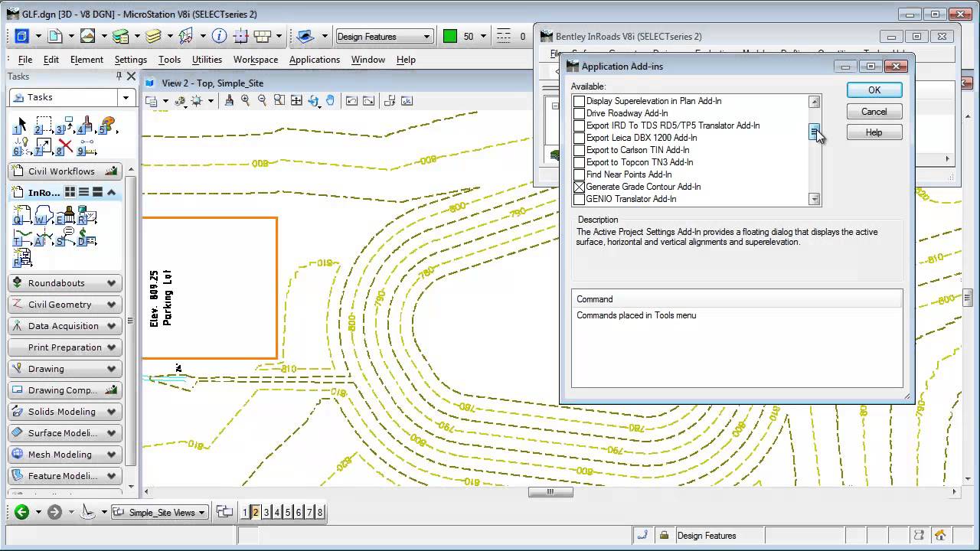Select the scale tool numbered 7
Image resolution: width=980 pixels, height=551 pixels.
(43, 147)
